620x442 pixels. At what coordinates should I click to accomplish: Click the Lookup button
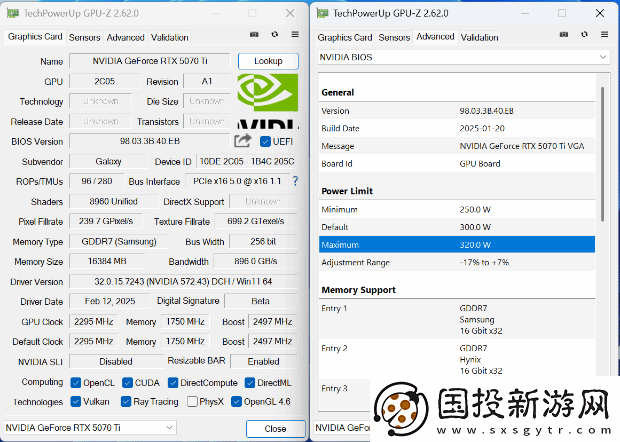(268, 61)
